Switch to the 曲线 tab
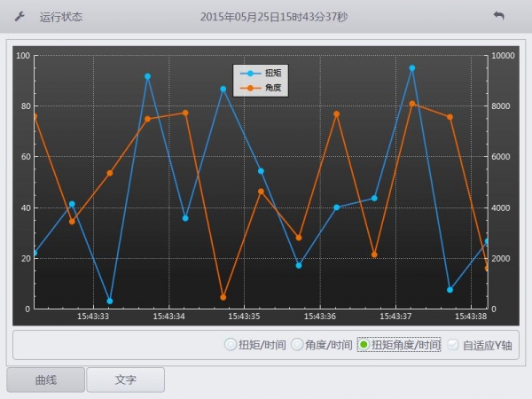This screenshot has width=532, height=399. point(45,379)
